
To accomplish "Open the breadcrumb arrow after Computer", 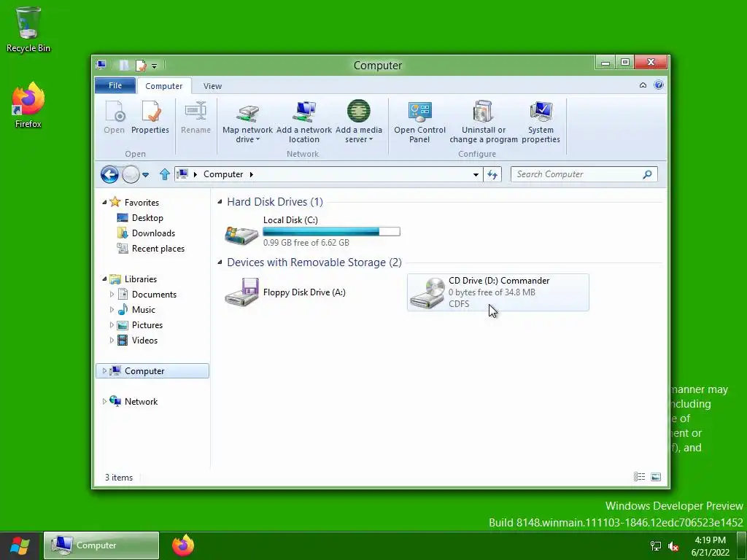I will click(252, 174).
